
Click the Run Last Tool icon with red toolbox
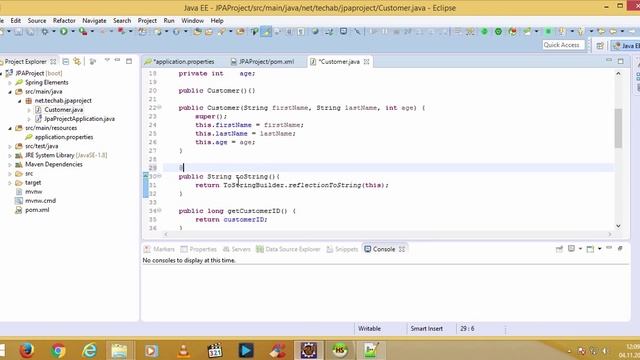tap(83, 31)
